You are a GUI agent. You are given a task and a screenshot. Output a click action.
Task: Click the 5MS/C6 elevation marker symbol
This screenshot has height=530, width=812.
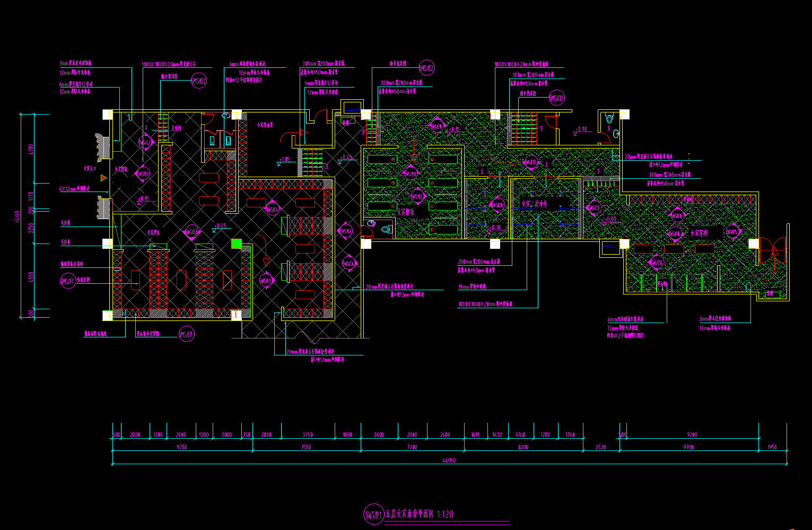click(349, 264)
